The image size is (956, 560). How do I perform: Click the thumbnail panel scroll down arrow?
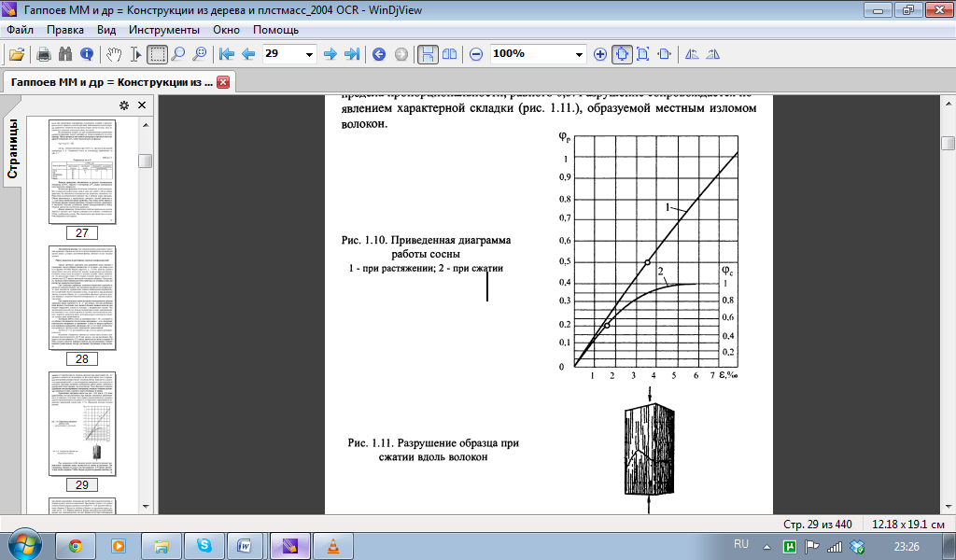click(145, 507)
